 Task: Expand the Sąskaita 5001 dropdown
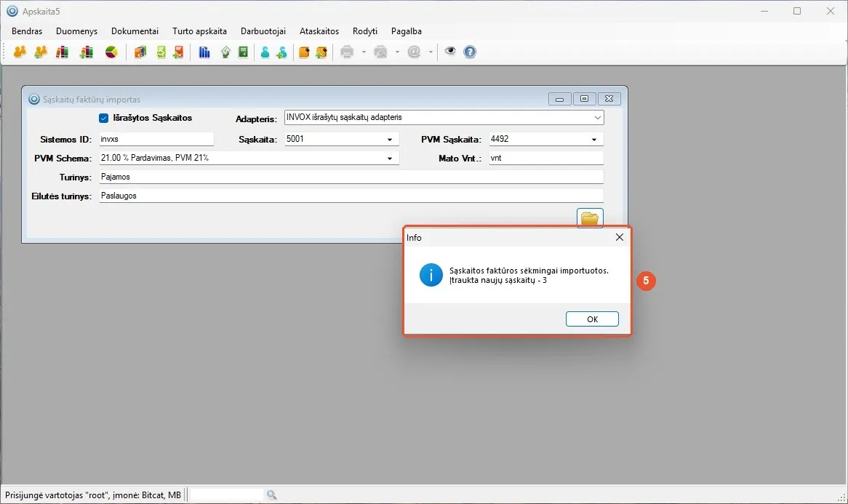[389, 140]
